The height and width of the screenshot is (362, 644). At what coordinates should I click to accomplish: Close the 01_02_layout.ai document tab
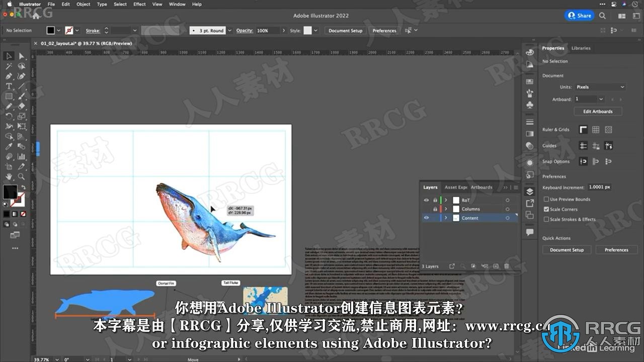(35, 43)
